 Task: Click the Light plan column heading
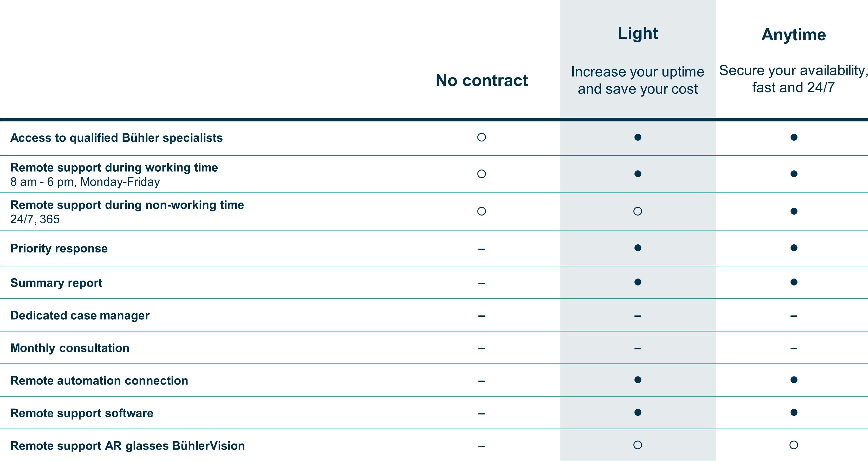(x=638, y=34)
